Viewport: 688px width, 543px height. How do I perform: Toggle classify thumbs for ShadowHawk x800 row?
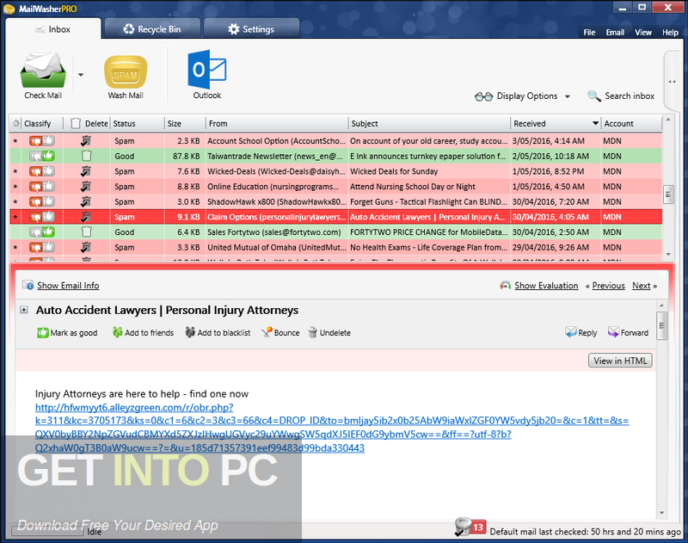click(x=42, y=202)
